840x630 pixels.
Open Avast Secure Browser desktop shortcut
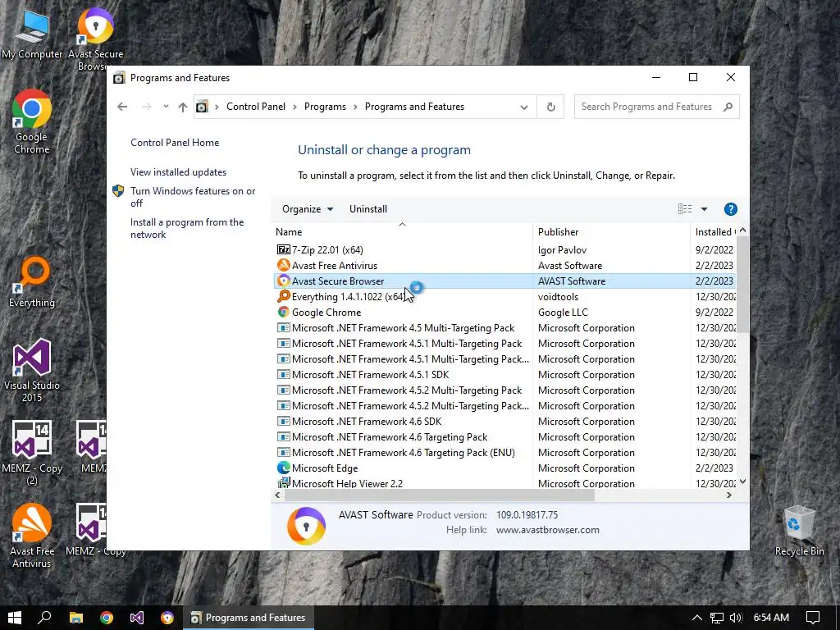click(x=95, y=39)
